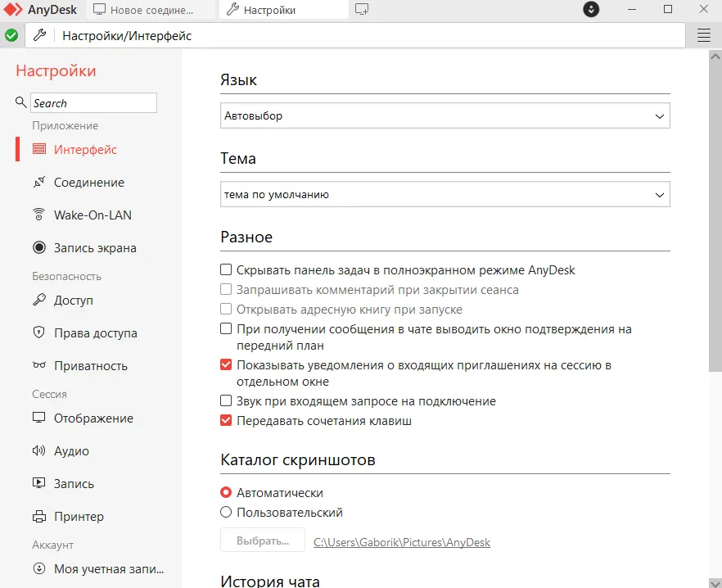The width and height of the screenshot is (722, 588).
Task: Open the AnyDesk pictures folder path link
Action: pyautogui.click(x=402, y=542)
